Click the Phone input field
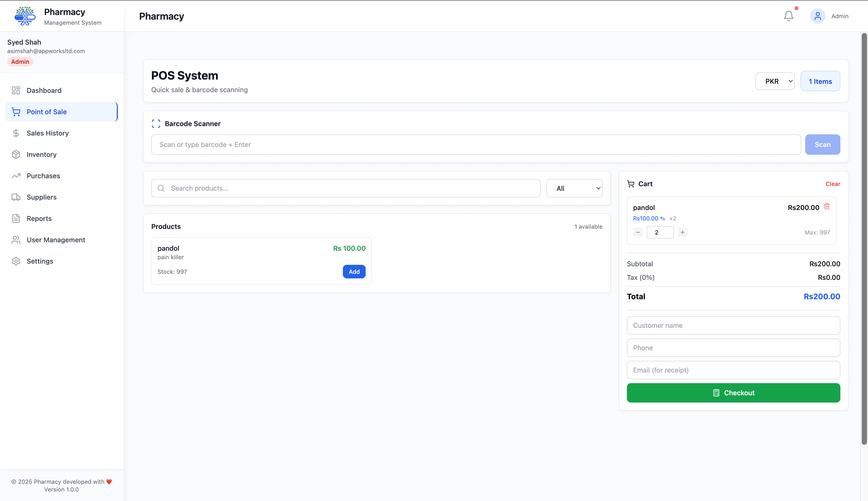Screen dimensions: 868x501 coord(733,348)
